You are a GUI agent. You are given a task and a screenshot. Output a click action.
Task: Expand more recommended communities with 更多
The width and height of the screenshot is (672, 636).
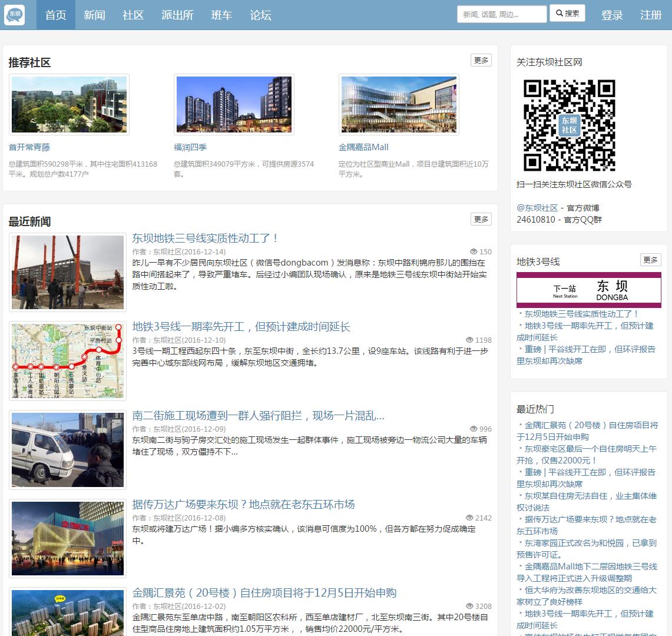[481, 60]
